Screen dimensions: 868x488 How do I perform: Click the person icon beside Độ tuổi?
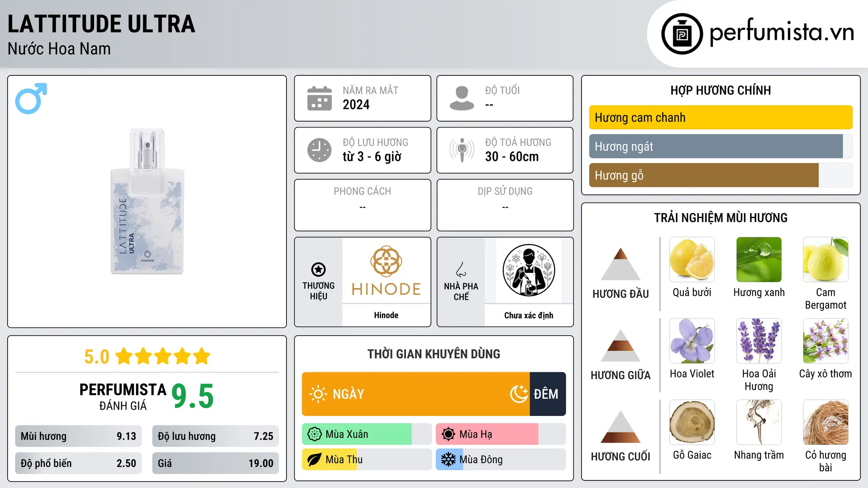pyautogui.click(x=462, y=98)
